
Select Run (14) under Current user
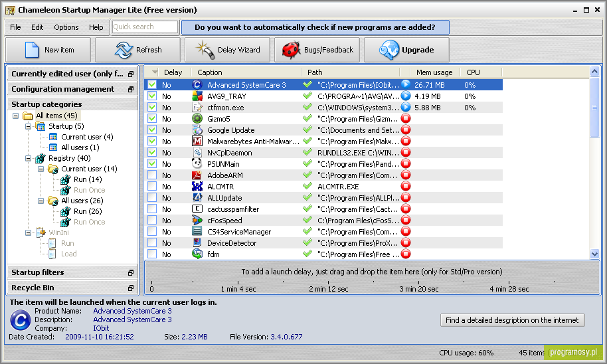click(x=88, y=180)
